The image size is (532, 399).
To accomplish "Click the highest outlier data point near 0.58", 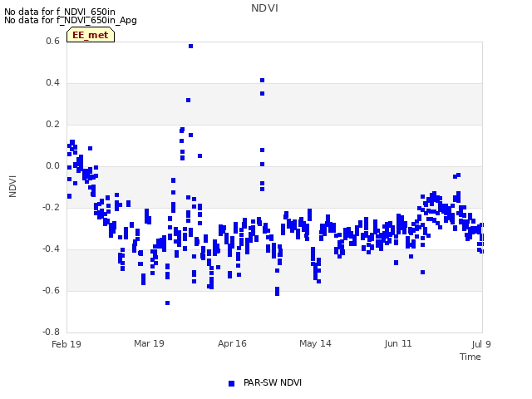I will (x=190, y=47).
